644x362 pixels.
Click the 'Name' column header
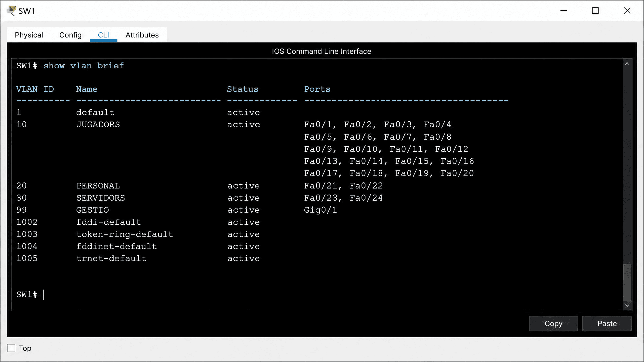(x=87, y=89)
